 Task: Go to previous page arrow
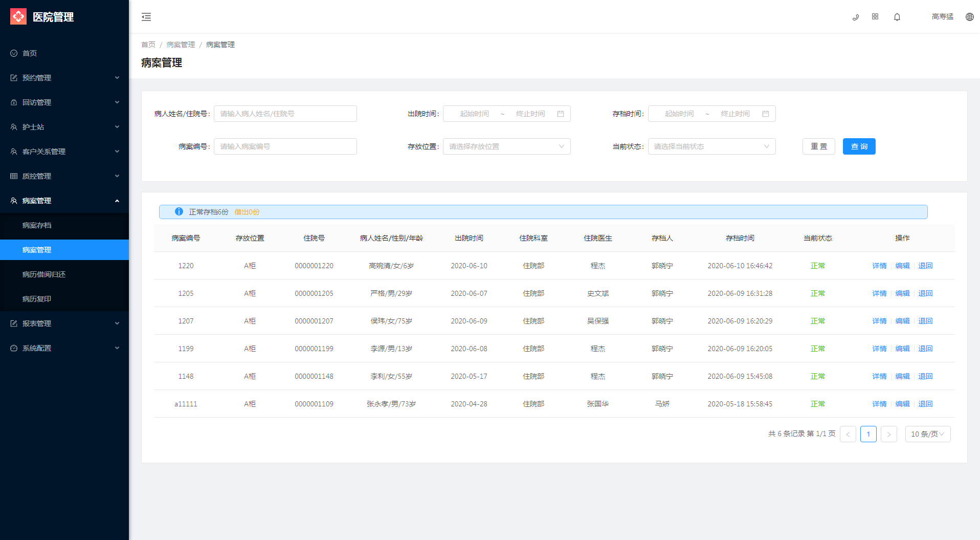(848, 434)
